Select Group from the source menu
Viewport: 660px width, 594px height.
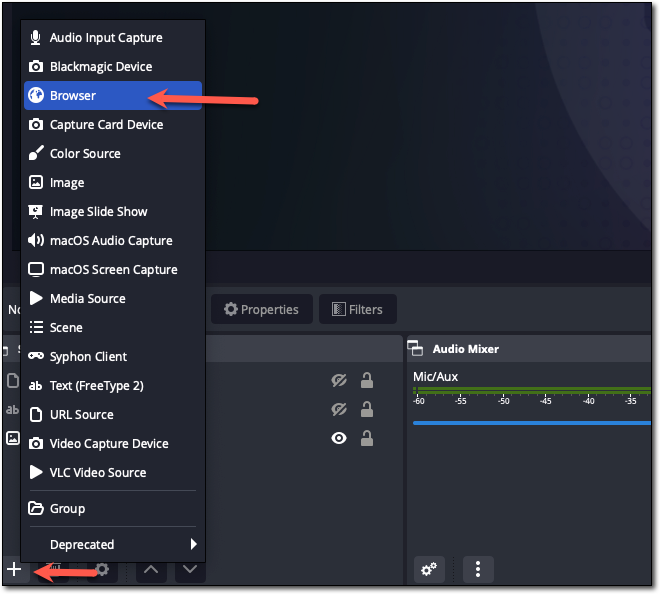click(67, 509)
